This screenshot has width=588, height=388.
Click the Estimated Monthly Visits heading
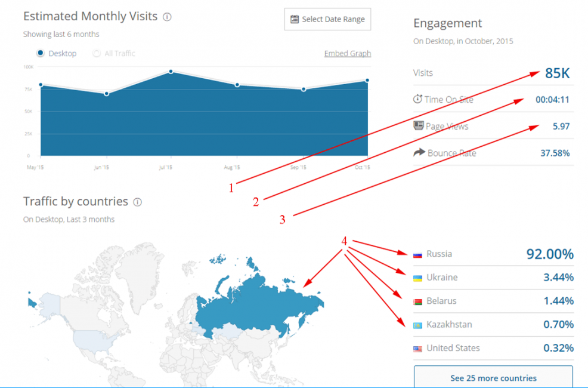(x=90, y=17)
